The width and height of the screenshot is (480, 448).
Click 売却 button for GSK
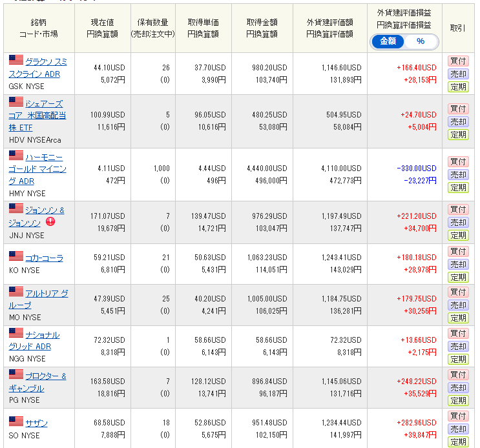[458, 74]
